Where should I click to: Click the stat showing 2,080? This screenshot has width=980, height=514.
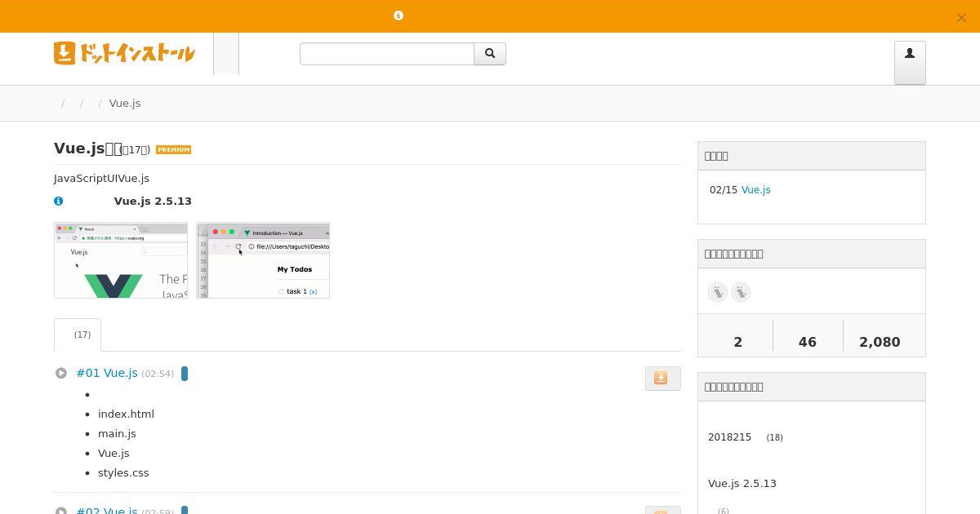pyautogui.click(x=880, y=342)
